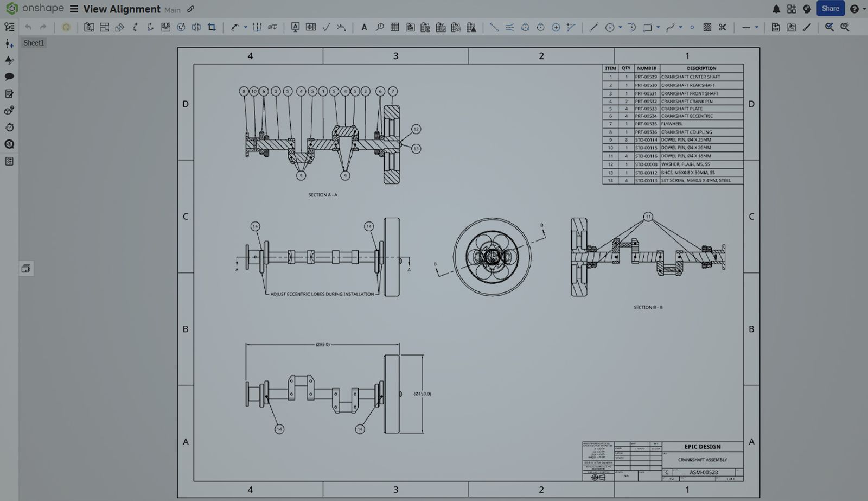Screen dimensions: 868x501
Task: Open the line style dropdown
Action: click(x=757, y=27)
